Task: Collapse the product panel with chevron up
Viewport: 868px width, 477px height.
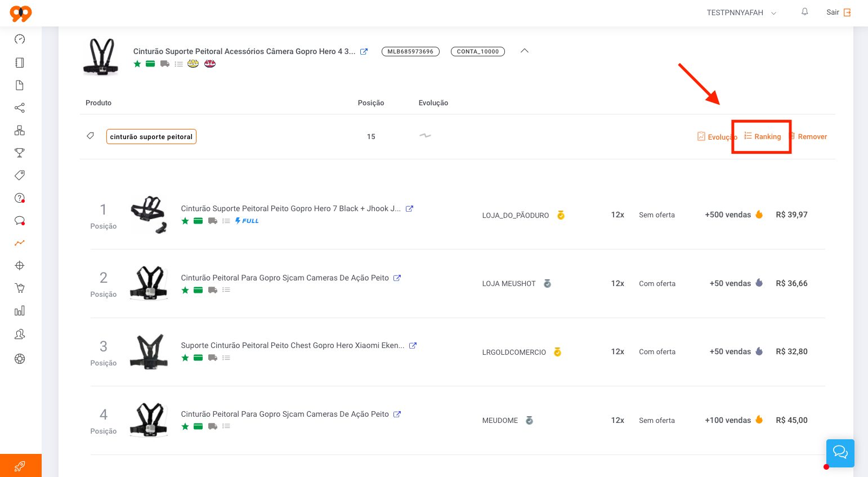Action: tap(525, 51)
